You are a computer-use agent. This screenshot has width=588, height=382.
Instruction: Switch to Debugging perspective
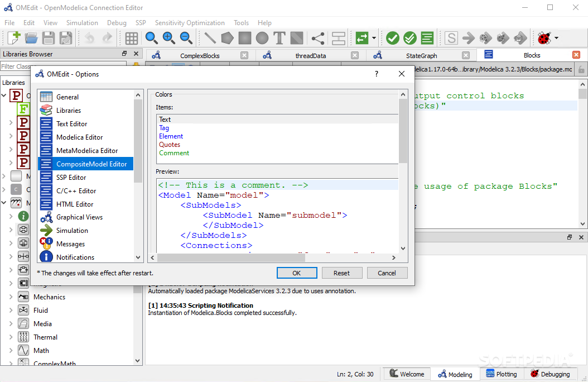point(550,374)
